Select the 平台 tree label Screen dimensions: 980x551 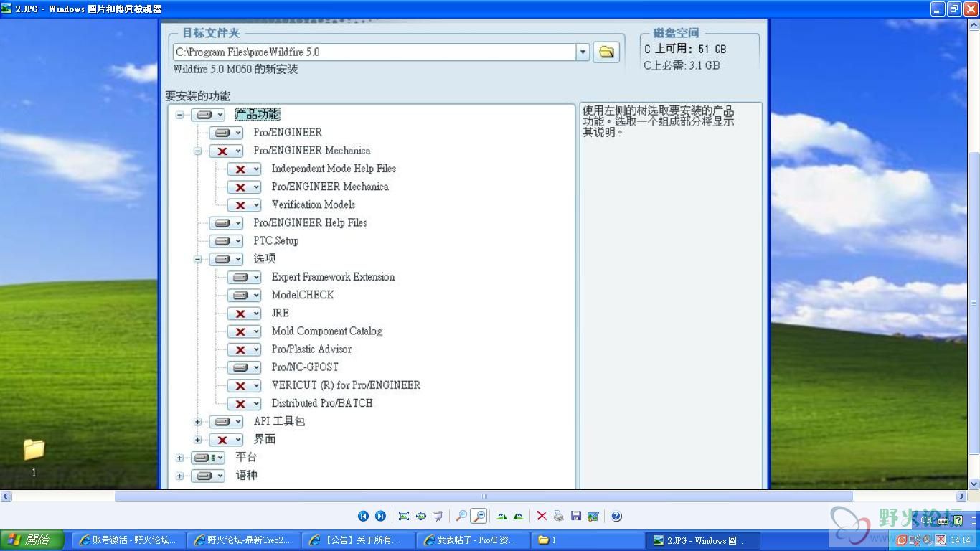click(246, 458)
